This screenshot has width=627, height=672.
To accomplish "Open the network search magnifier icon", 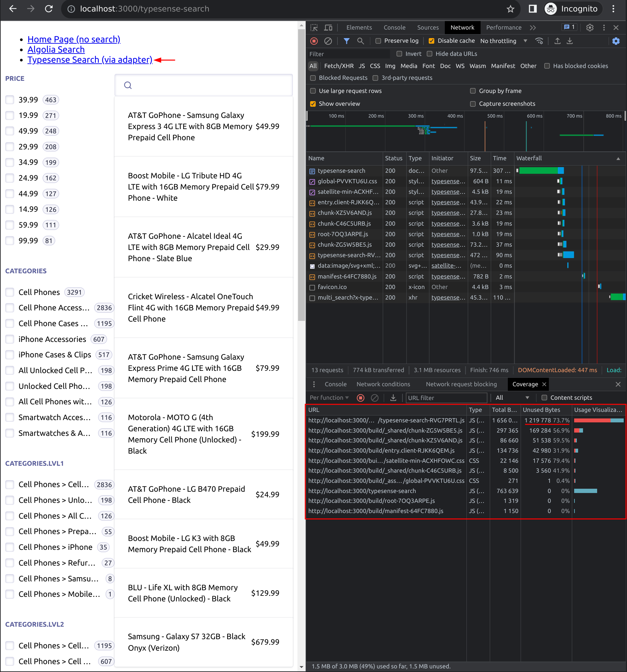I will coord(360,41).
